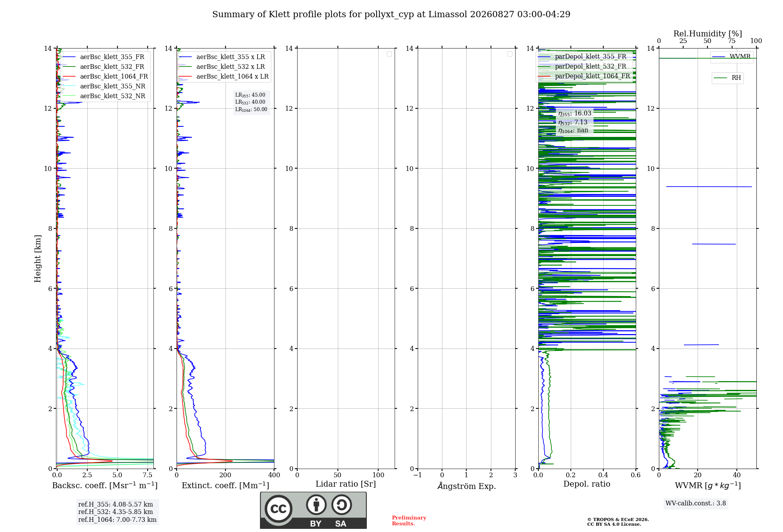Viewport: 783px width, 532px height.
Task: Click the Rel.Humidity [%] axis title
Action: coord(708,34)
